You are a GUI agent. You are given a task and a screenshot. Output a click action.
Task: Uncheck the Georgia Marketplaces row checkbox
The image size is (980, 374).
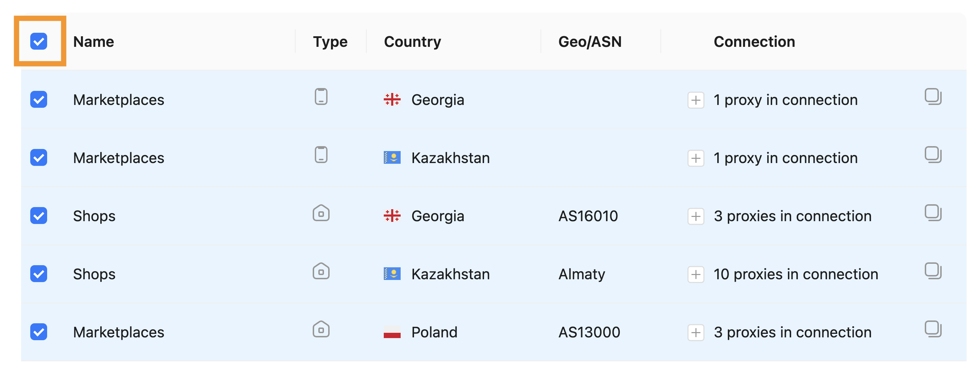pos(39,99)
